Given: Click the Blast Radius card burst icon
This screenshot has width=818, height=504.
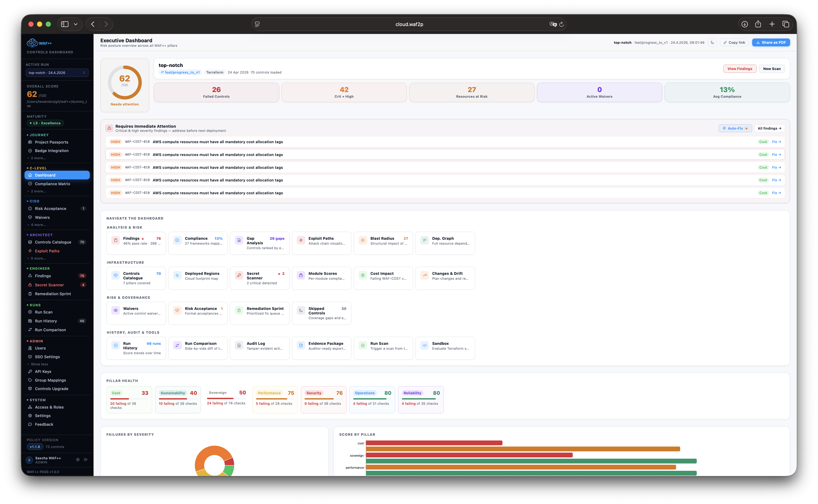Looking at the screenshot, I should pos(363,240).
